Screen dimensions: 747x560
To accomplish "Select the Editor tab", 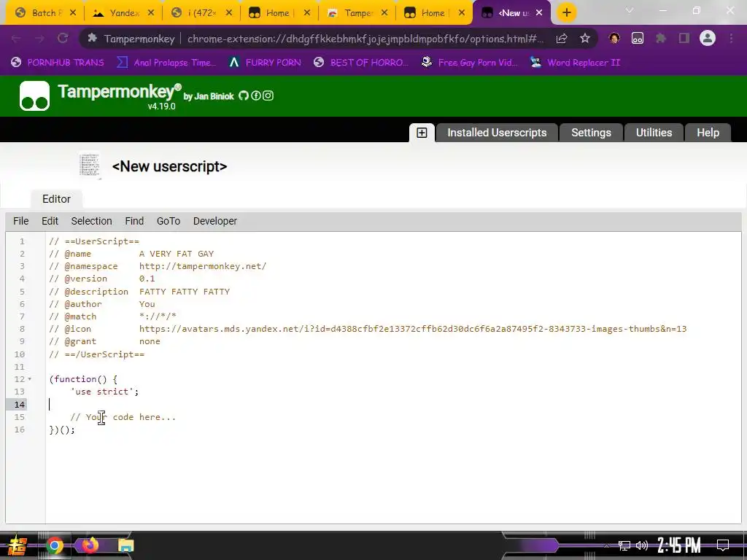I will [x=56, y=199].
